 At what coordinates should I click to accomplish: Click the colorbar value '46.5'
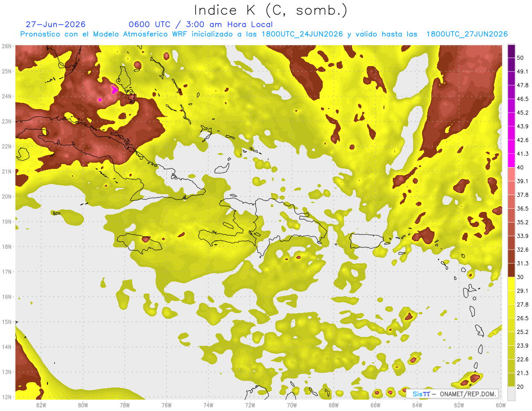tap(522, 99)
